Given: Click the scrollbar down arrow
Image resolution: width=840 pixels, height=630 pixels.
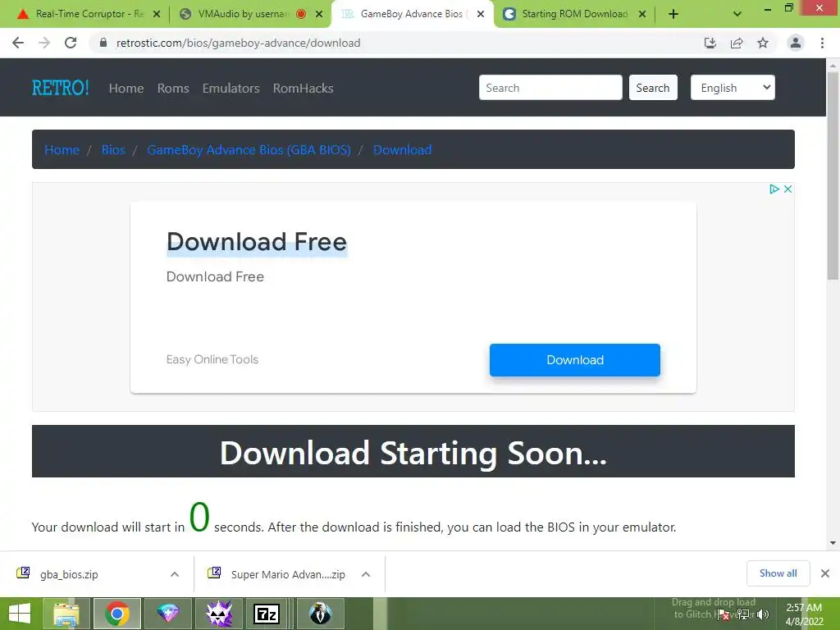Looking at the screenshot, I should (833, 543).
